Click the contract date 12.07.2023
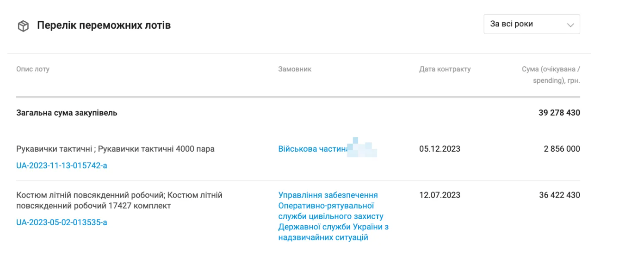This screenshot has width=644, height=271. [x=440, y=195]
